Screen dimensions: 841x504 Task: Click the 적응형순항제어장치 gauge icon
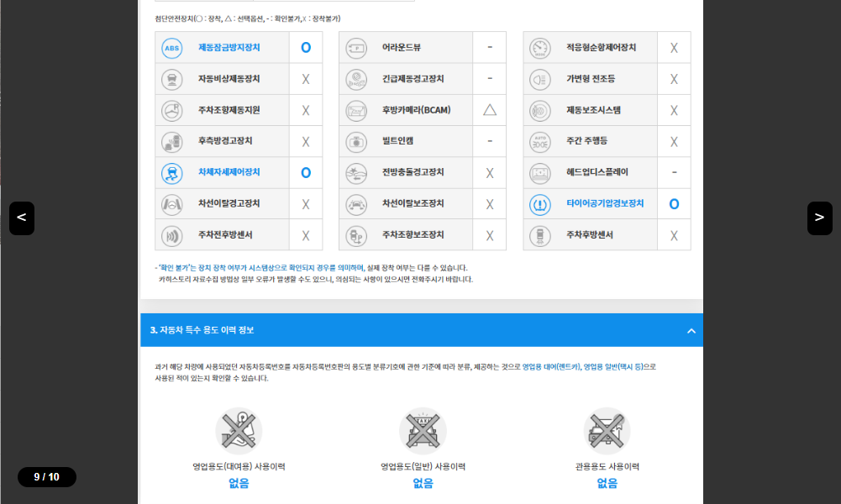point(540,48)
